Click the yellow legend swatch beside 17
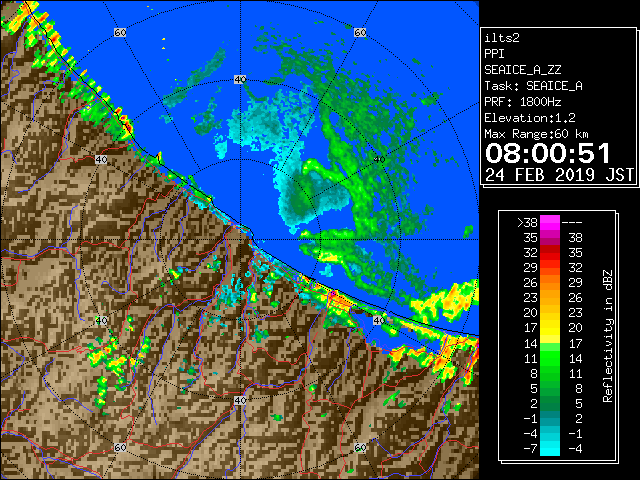The height and width of the screenshot is (480, 640). [550, 328]
